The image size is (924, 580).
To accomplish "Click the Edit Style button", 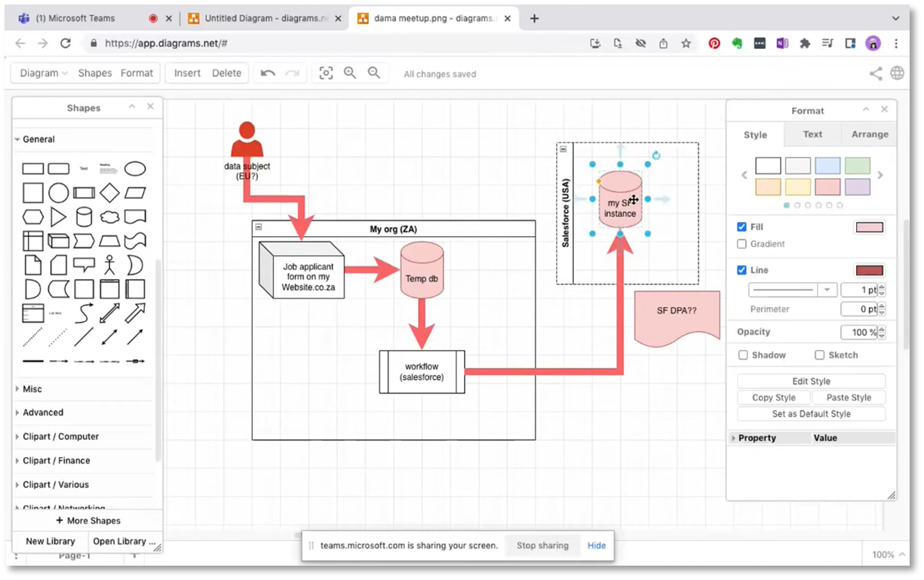I will pyautogui.click(x=811, y=381).
